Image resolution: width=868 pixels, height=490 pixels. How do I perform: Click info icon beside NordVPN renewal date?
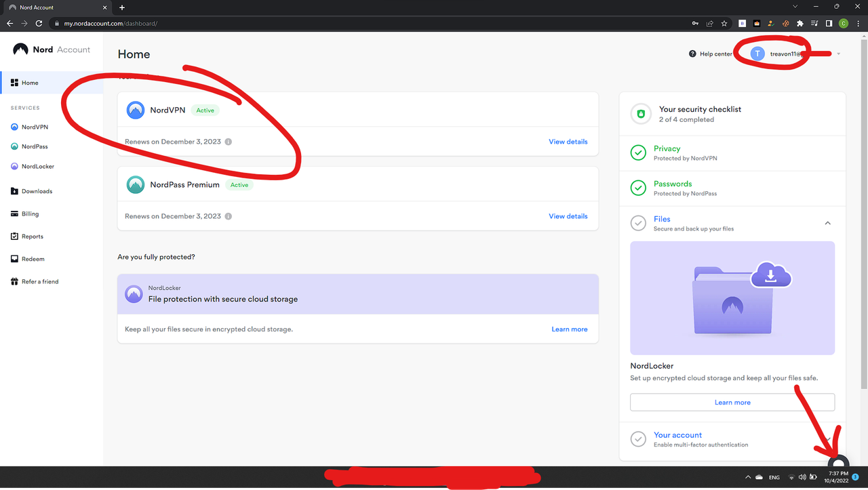pos(228,142)
